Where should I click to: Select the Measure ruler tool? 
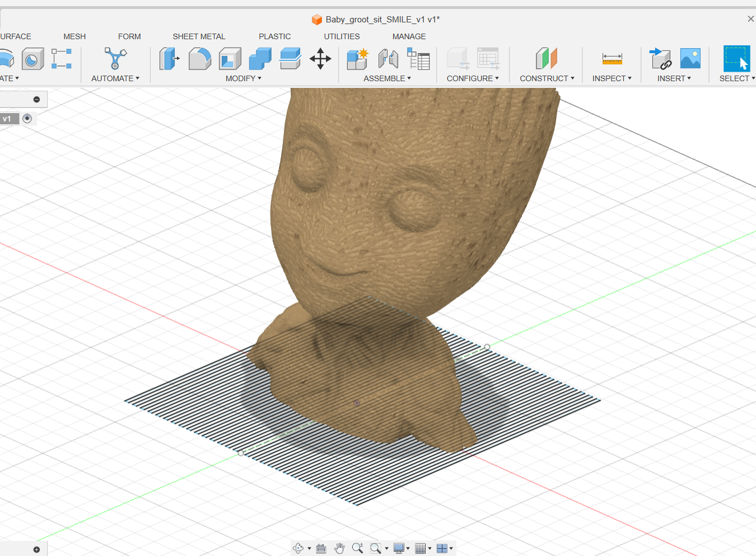pyautogui.click(x=612, y=59)
